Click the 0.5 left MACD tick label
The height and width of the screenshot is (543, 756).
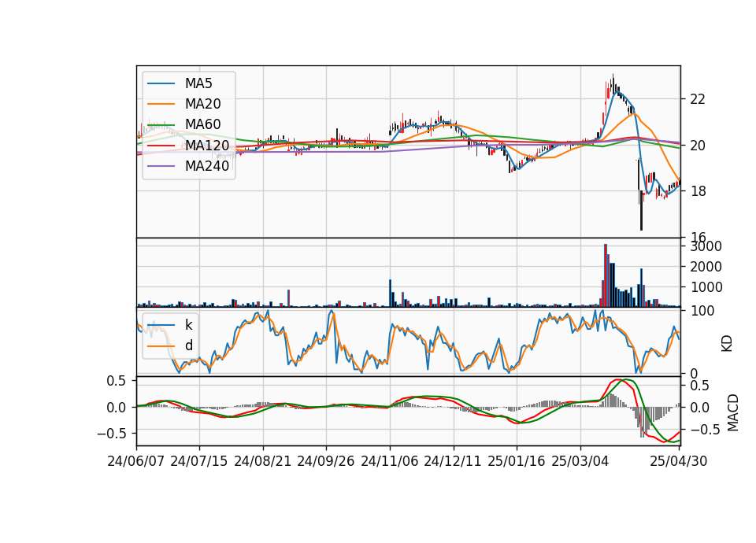pyautogui.click(x=117, y=381)
